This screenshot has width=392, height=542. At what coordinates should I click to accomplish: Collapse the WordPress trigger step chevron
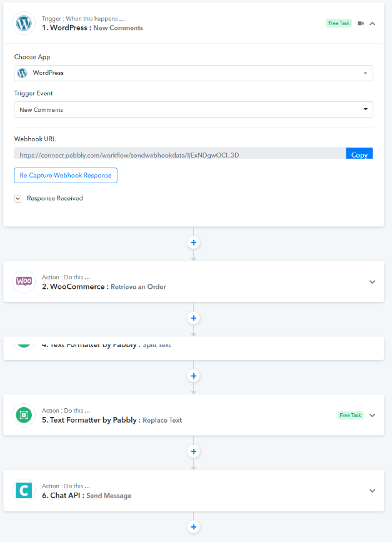click(372, 24)
